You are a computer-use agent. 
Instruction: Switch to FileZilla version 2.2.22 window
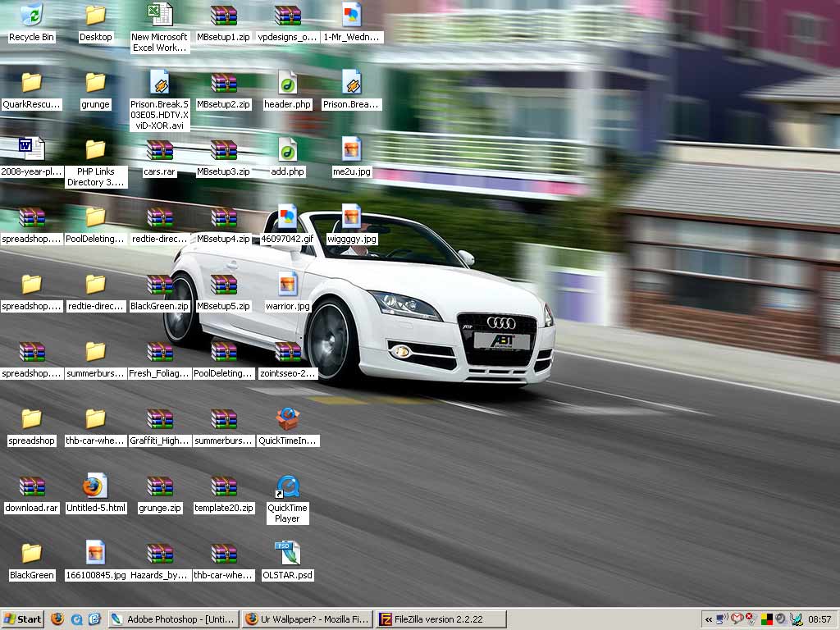[441, 619]
